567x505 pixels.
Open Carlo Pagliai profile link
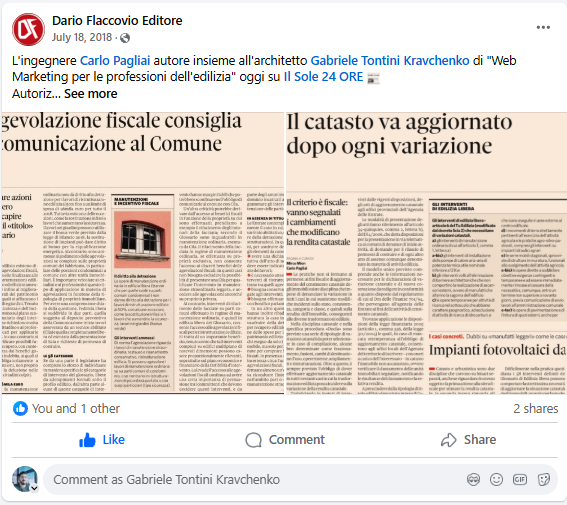click(x=115, y=60)
